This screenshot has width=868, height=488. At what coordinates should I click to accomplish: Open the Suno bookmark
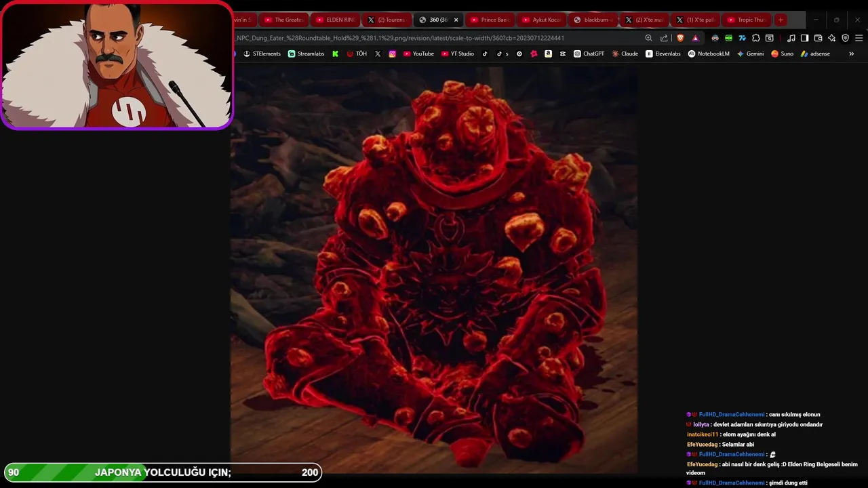coord(782,54)
